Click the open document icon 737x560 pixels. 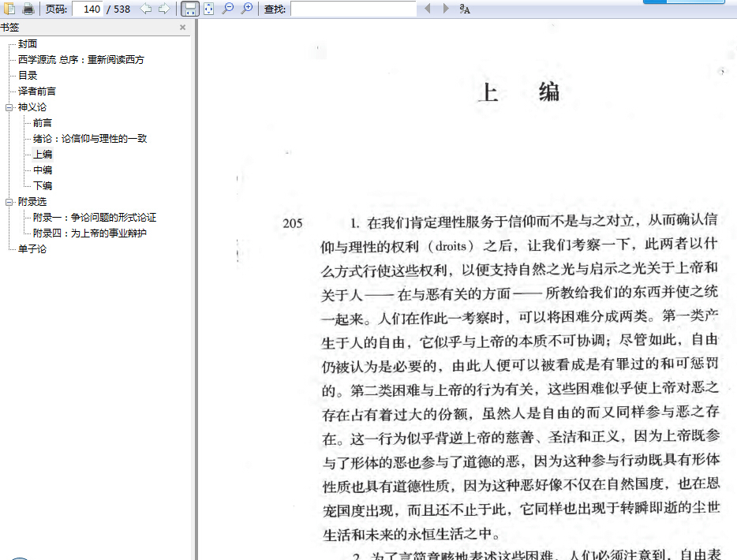coord(9,9)
